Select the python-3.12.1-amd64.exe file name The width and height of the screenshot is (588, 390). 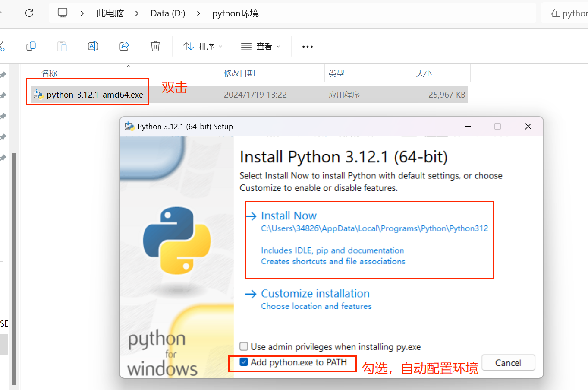click(95, 95)
